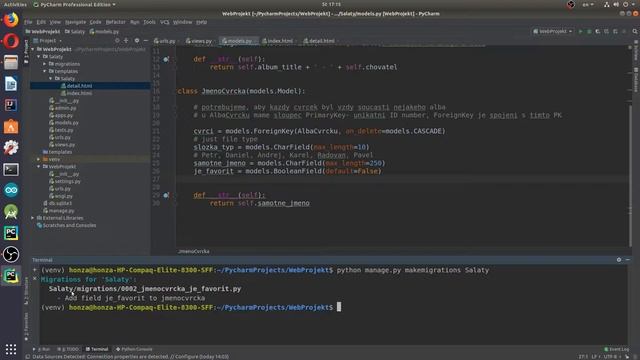Open the Files manager dock icon
640x360 pixels.
pos(11,62)
